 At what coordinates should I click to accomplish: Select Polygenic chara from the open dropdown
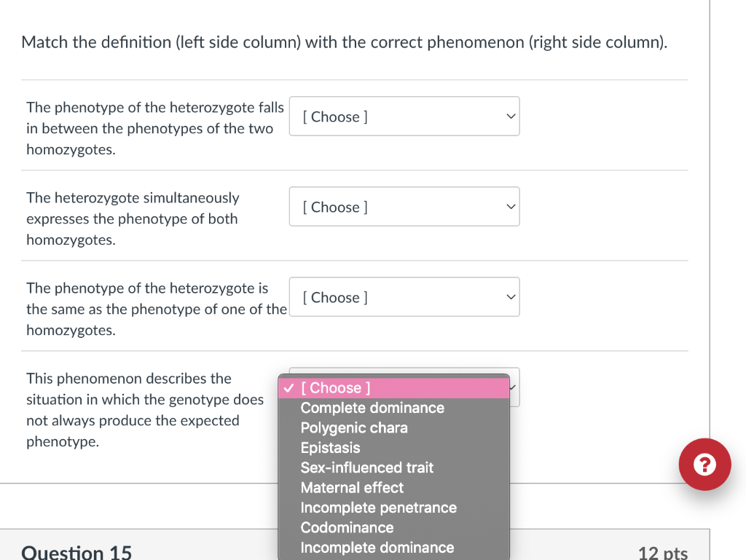pos(354,427)
